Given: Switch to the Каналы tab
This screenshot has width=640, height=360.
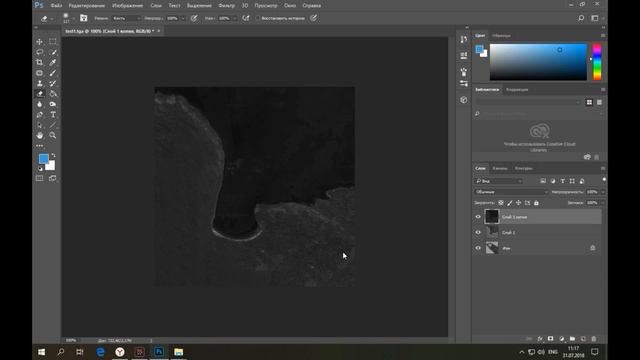Looking at the screenshot, I should tap(500, 168).
